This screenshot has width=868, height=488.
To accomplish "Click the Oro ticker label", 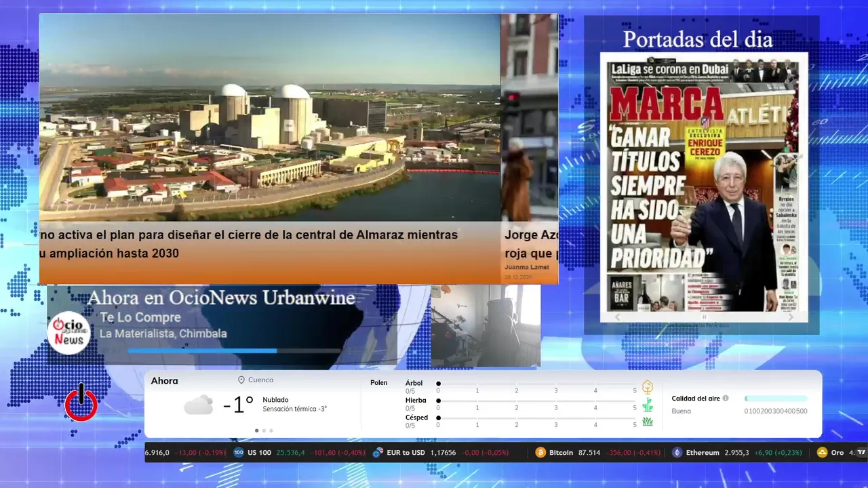I will [x=837, y=453].
